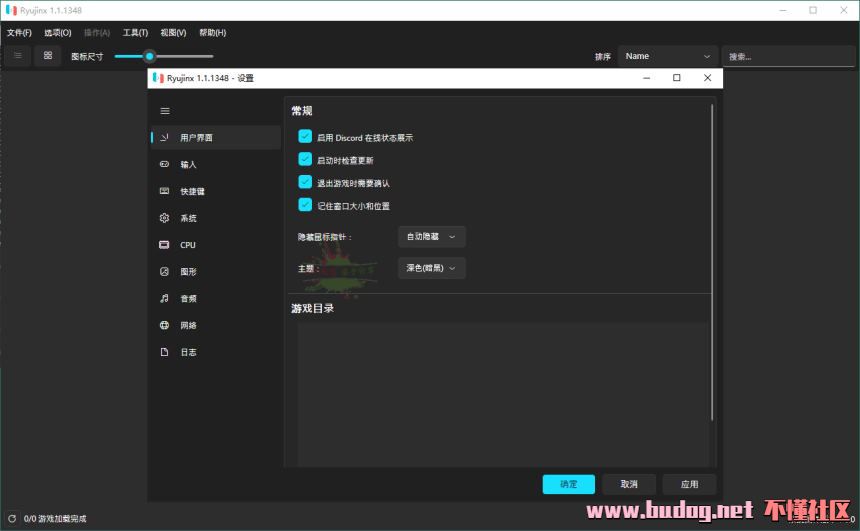Select the CPU settings label
Viewport: 860px width, 531px height.
pos(188,245)
